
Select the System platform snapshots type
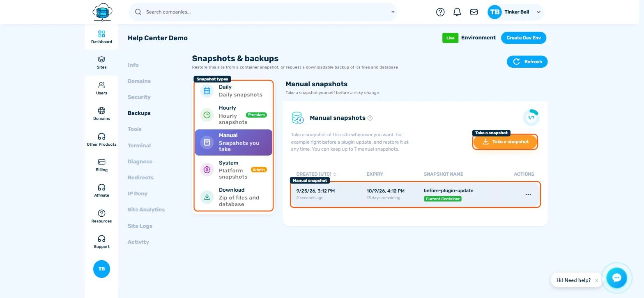[x=233, y=170]
